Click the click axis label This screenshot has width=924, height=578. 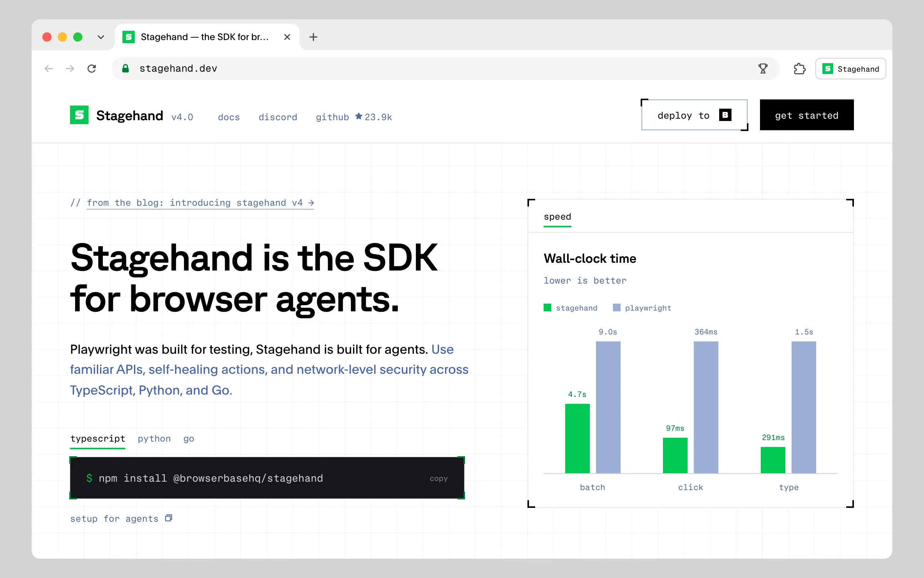690,487
